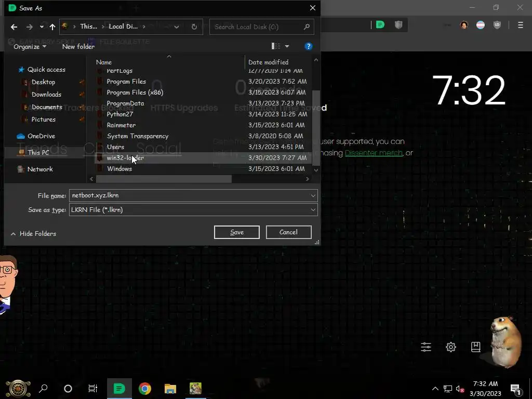Screen dimensions: 532x399
Task: Go back in Save As dialog
Action: coord(14,27)
